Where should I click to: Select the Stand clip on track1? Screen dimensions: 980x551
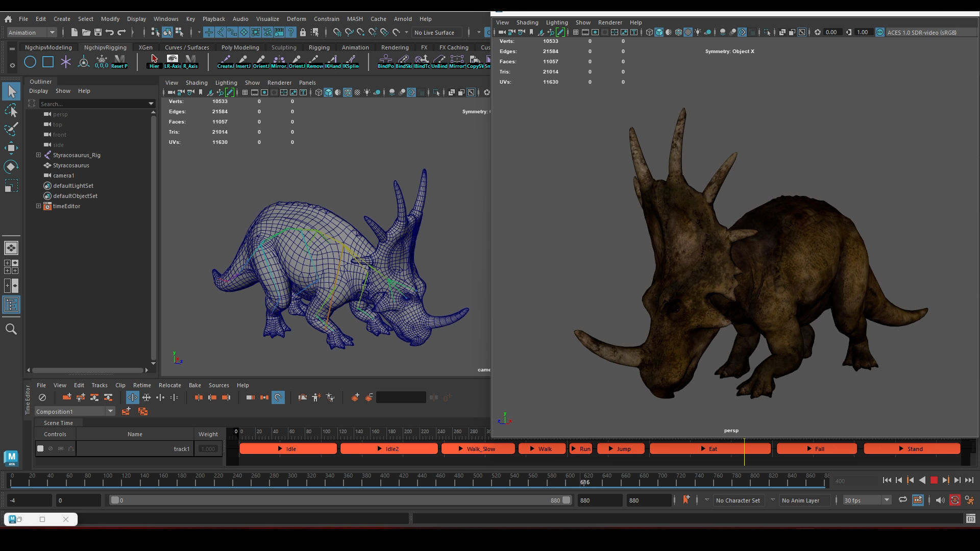tap(912, 449)
